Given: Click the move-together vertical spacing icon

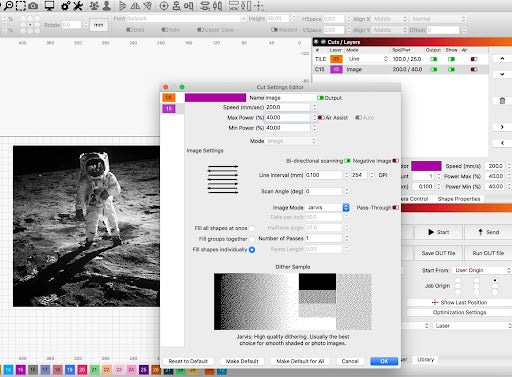Looking at the screenshot, I should (246, 6).
